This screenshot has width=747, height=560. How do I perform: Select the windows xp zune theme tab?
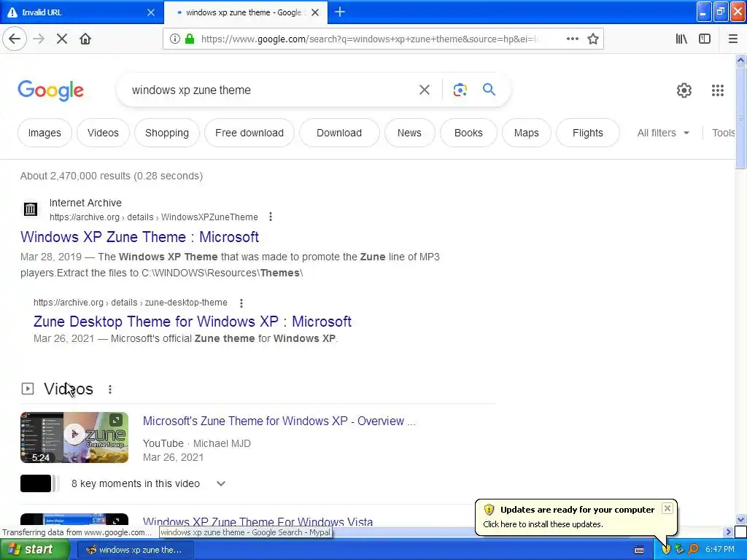point(245,12)
